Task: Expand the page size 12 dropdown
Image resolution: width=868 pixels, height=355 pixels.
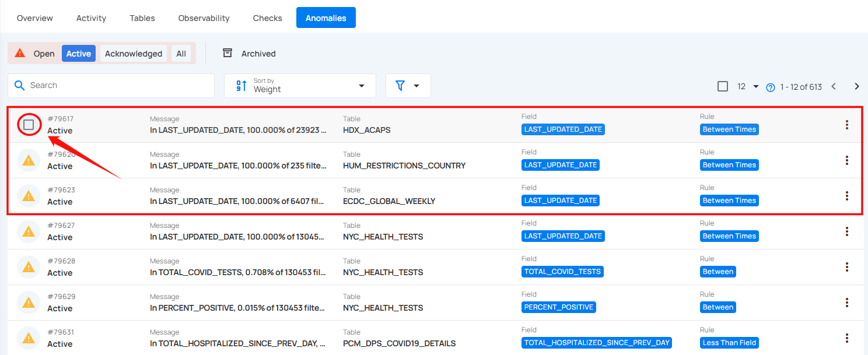Action: point(748,86)
